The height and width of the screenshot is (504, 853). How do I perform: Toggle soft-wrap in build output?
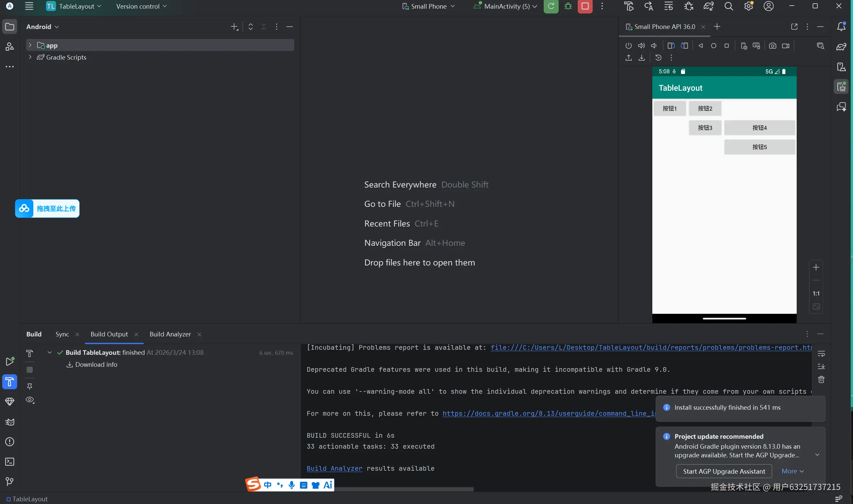(821, 353)
